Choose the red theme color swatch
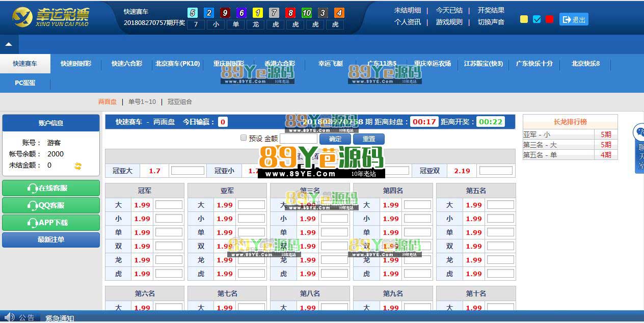Screen dimensions: 644x323 (549, 19)
